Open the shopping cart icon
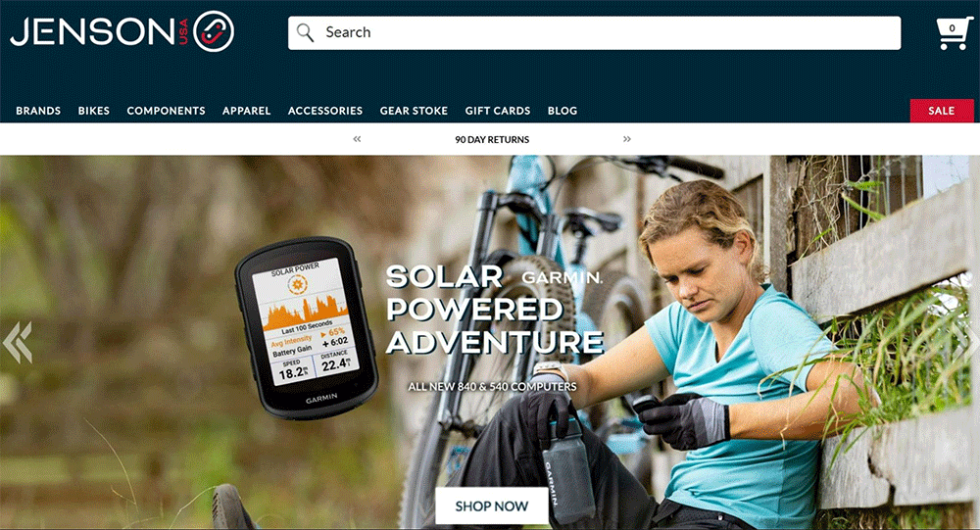 point(953,33)
